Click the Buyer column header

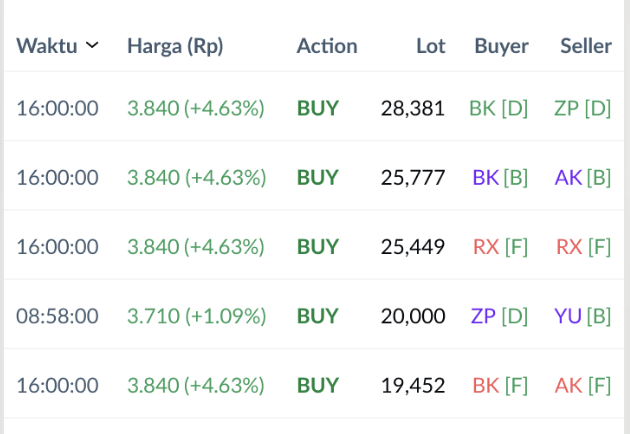[x=501, y=46]
